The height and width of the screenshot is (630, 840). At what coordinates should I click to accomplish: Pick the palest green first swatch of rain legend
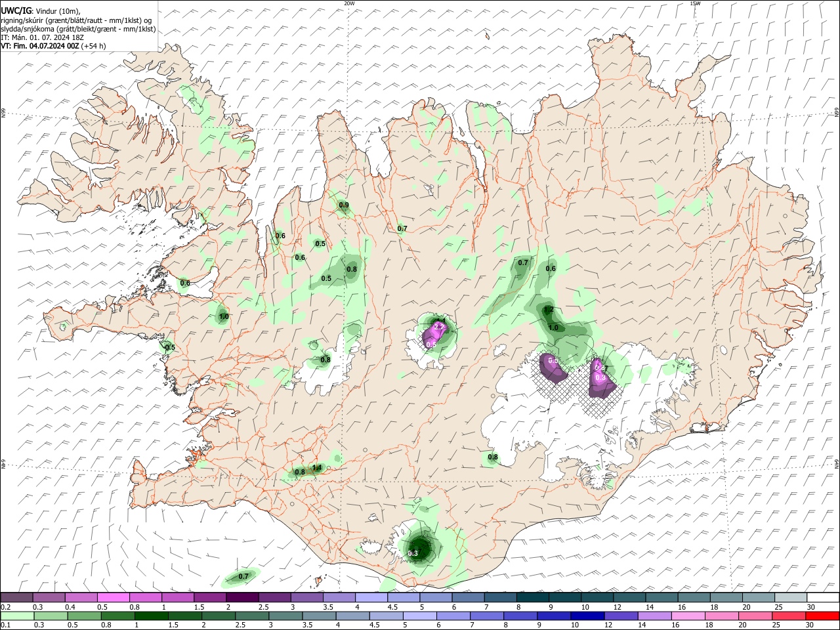[x=17, y=616]
